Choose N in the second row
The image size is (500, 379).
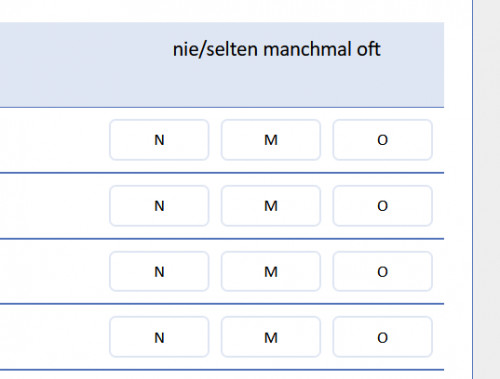[159, 206]
